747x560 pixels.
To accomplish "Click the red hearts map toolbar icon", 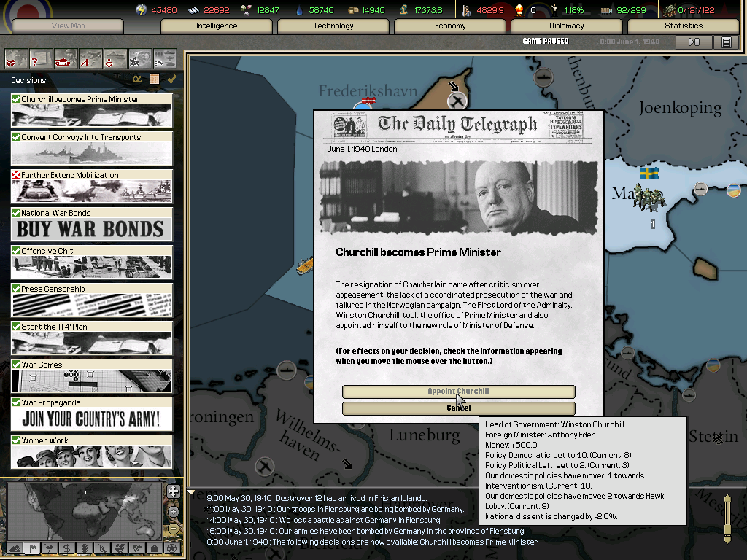I will click(x=16, y=59).
